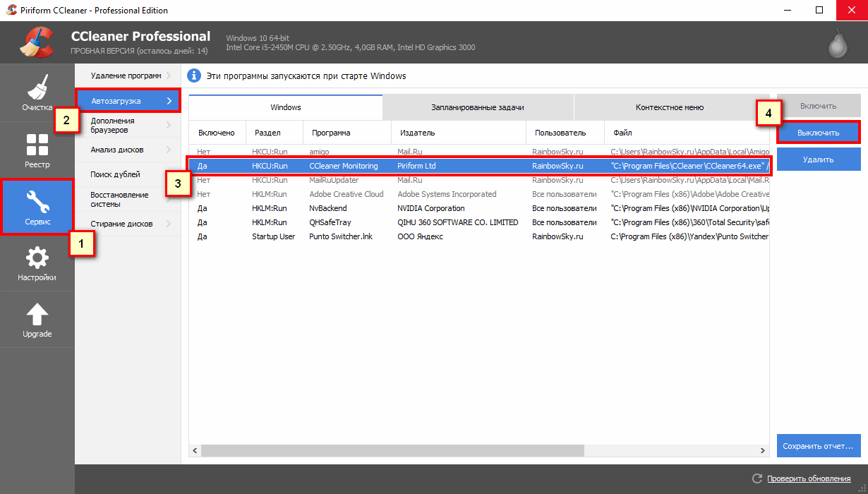
Task: Expand chevron beside Стирание дисков
Action: 169,224
